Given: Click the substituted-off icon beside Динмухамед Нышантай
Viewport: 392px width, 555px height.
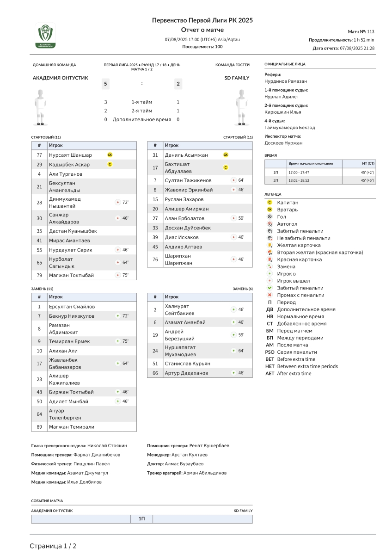Looking at the screenshot, I should (118, 203).
